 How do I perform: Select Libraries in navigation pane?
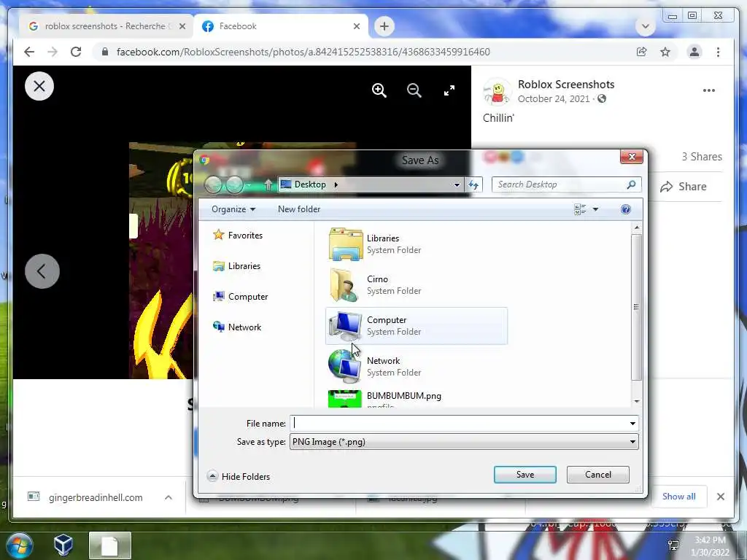(237, 266)
